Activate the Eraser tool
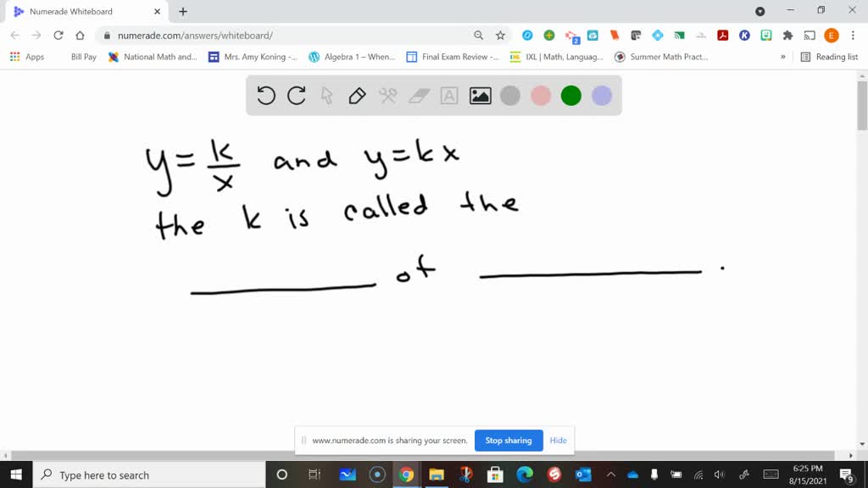 (x=418, y=96)
